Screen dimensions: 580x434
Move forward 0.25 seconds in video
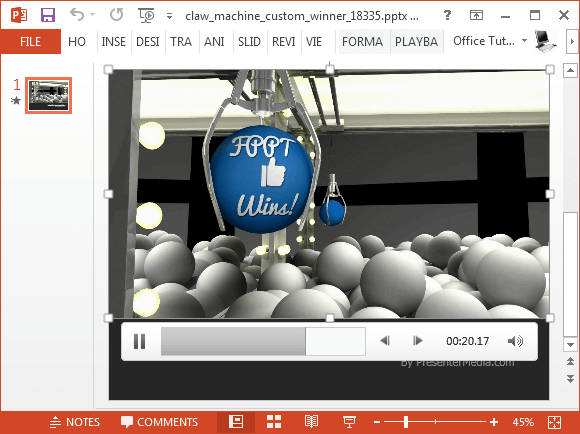coord(418,341)
